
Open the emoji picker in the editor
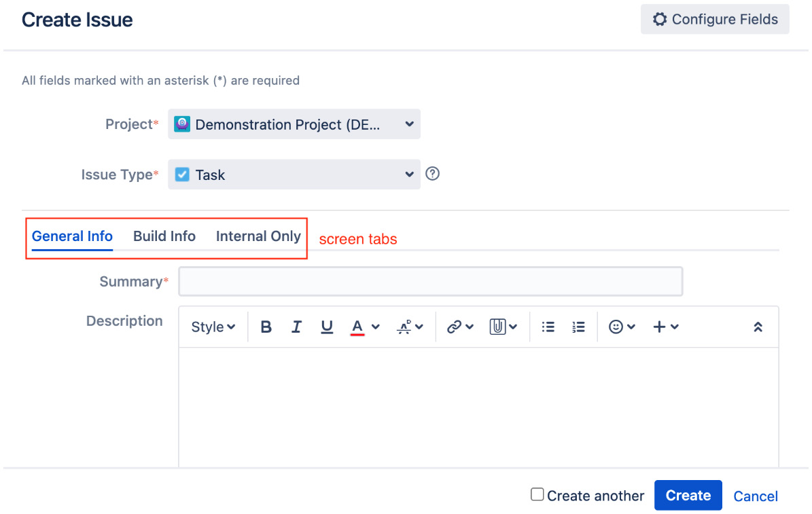(617, 327)
